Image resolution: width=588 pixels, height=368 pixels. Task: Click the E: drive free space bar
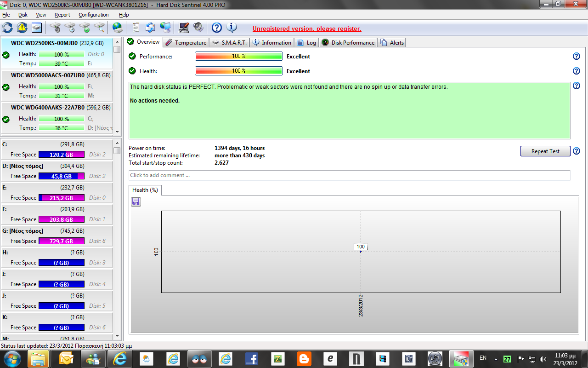62,198
